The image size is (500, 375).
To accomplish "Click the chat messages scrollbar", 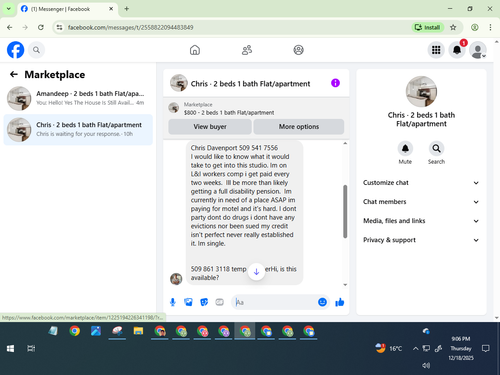I will pyautogui.click(x=345, y=211).
